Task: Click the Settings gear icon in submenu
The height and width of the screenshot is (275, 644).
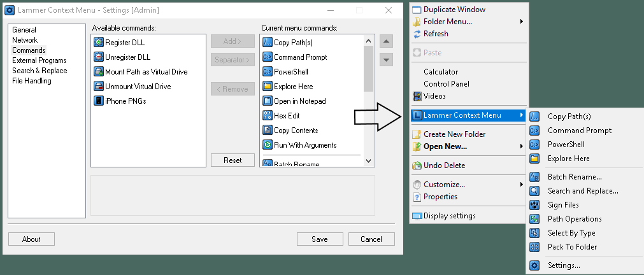Action: coord(534,265)
